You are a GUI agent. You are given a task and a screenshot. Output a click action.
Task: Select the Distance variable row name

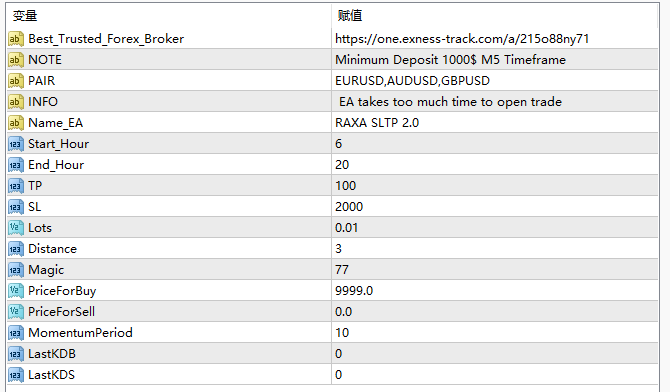[x=53, y=249]
